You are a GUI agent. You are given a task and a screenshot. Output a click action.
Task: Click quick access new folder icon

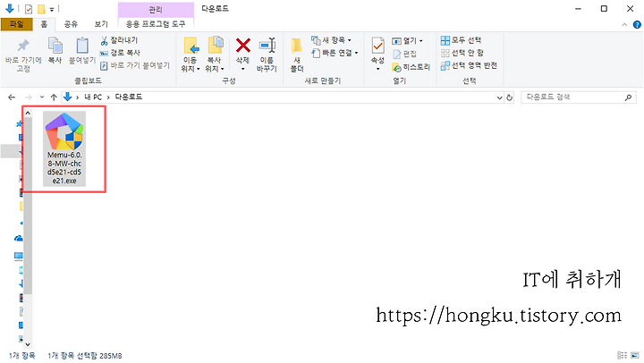pyautogui.click(x=41, y=9)
